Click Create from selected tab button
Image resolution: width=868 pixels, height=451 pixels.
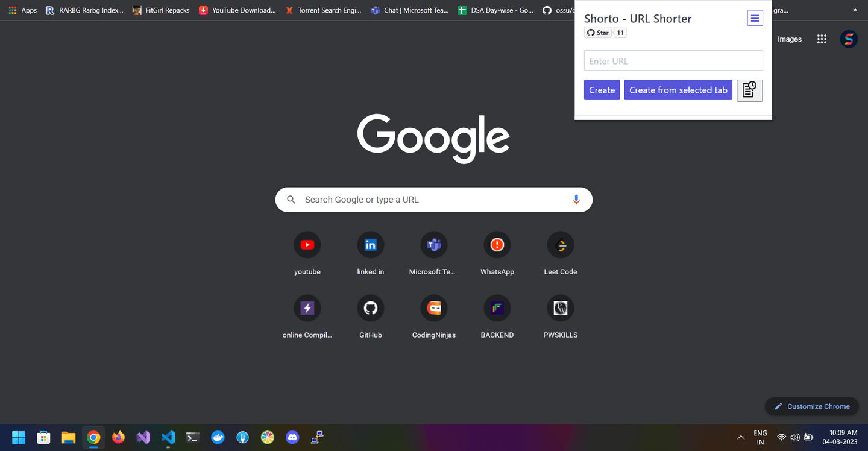(x=678, y=90)
